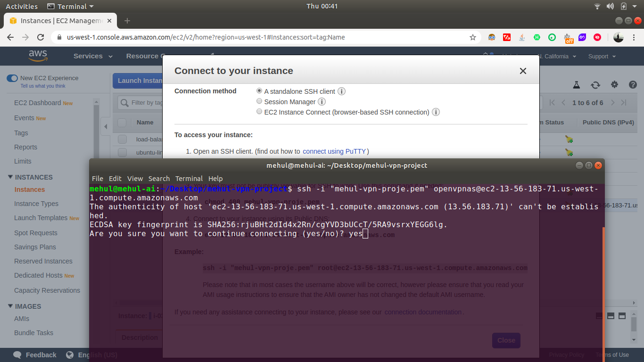Choose EC2 Instance Connect radio button
This screenshot has height=362, width=644.
point(259,112)
